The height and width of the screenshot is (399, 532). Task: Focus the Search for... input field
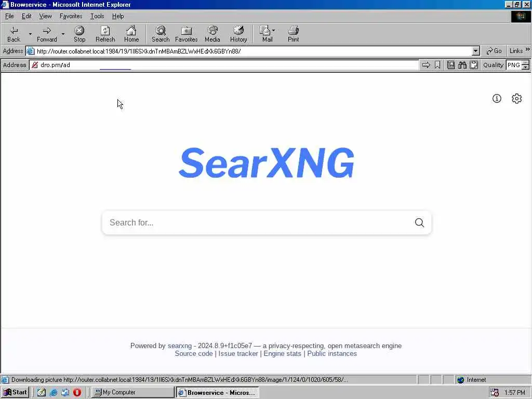pos(258,222)
